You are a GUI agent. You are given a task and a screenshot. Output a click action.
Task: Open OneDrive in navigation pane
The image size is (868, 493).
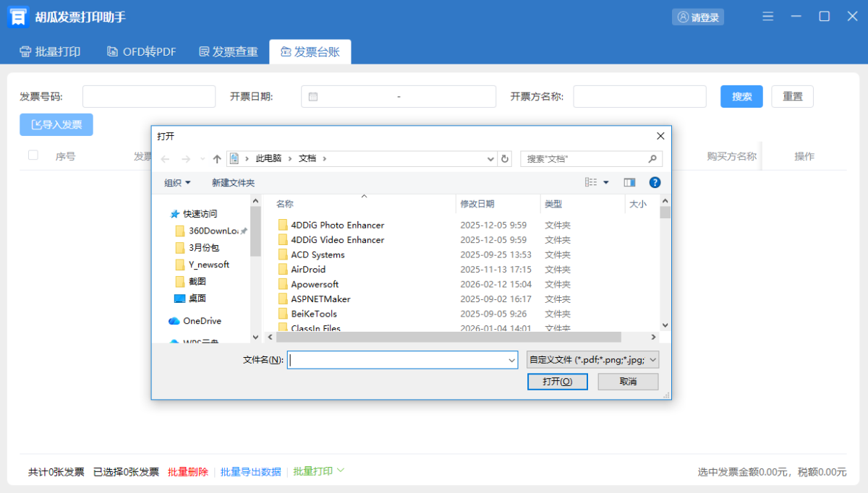point(201,321)
